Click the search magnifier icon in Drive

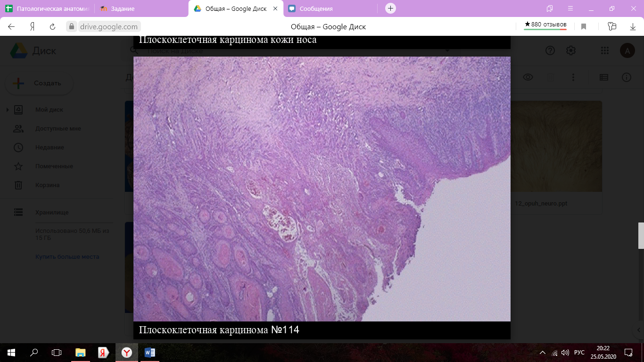(134, 50)
